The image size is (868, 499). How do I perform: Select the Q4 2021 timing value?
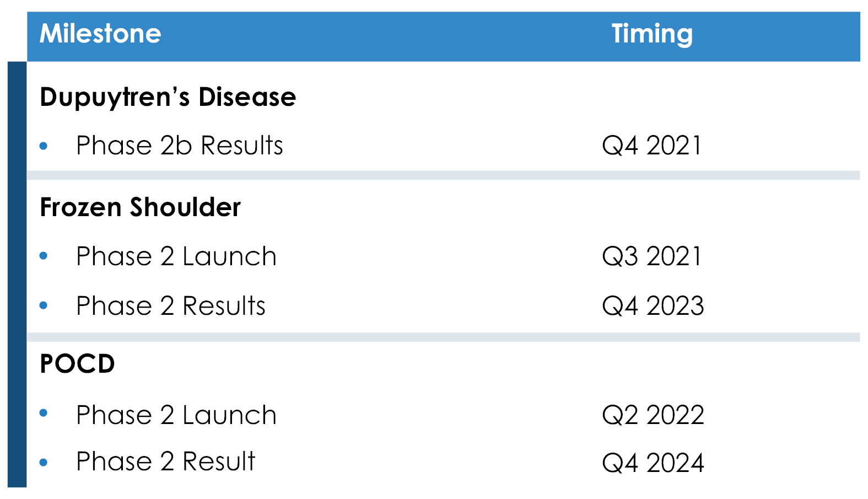(652, 146)
